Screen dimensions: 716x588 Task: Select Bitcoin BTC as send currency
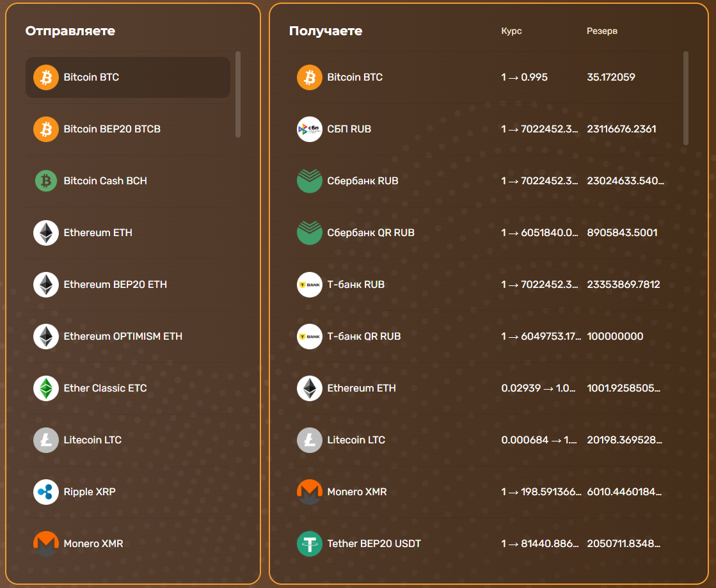[x=128, y=77]
